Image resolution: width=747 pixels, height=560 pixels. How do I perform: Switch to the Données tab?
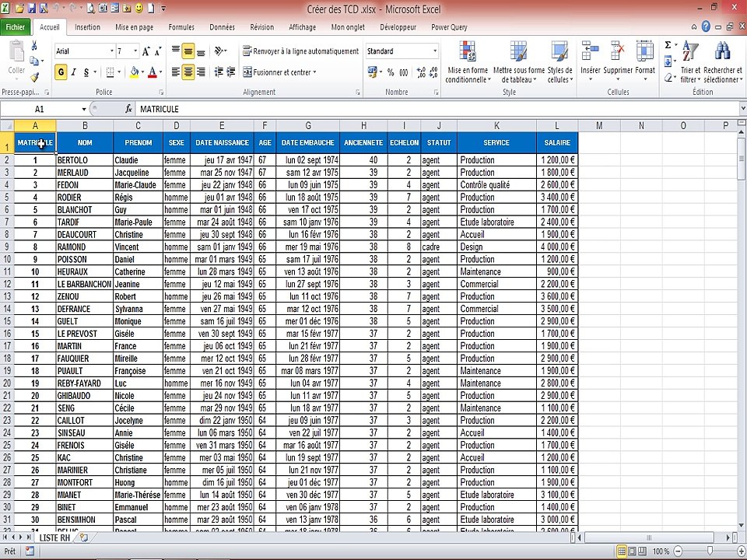tap(222, 27)
